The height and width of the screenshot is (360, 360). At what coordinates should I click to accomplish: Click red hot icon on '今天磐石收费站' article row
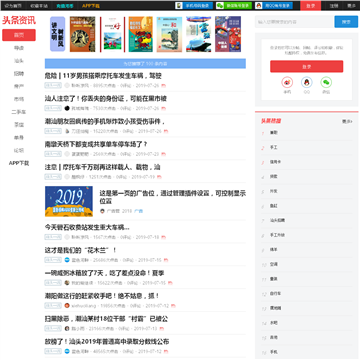click(x=163, y=237)
